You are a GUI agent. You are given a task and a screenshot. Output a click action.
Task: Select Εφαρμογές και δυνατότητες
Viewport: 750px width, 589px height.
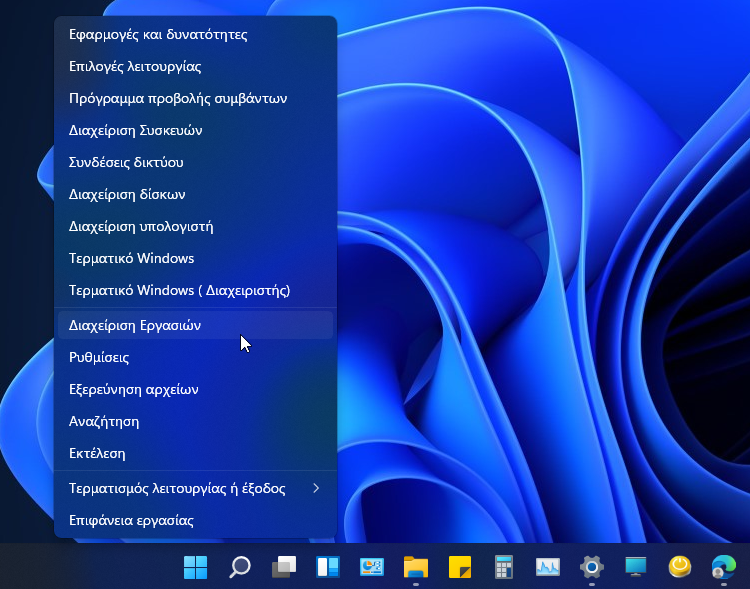tap(195, 34)
